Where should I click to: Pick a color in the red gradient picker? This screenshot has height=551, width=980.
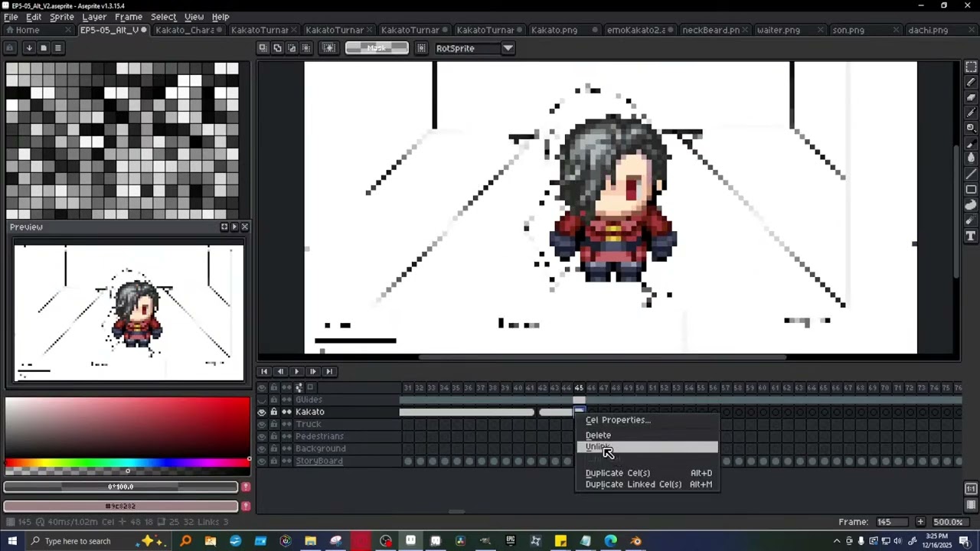[x=127, y=427]
